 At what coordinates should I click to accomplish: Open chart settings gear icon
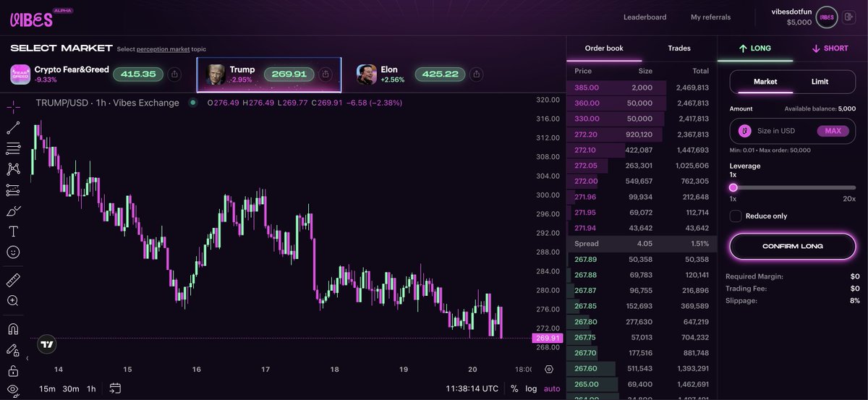pyautogui.click(x=549, y=370)
